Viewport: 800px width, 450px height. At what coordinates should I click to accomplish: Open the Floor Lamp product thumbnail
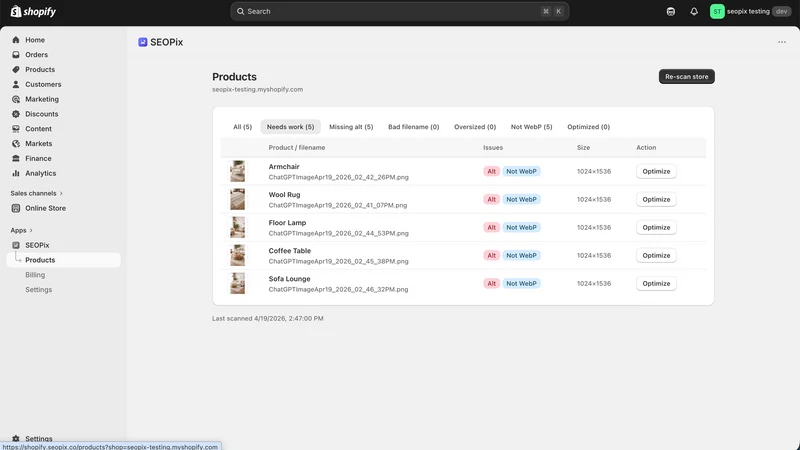click(x=237, y=228)
